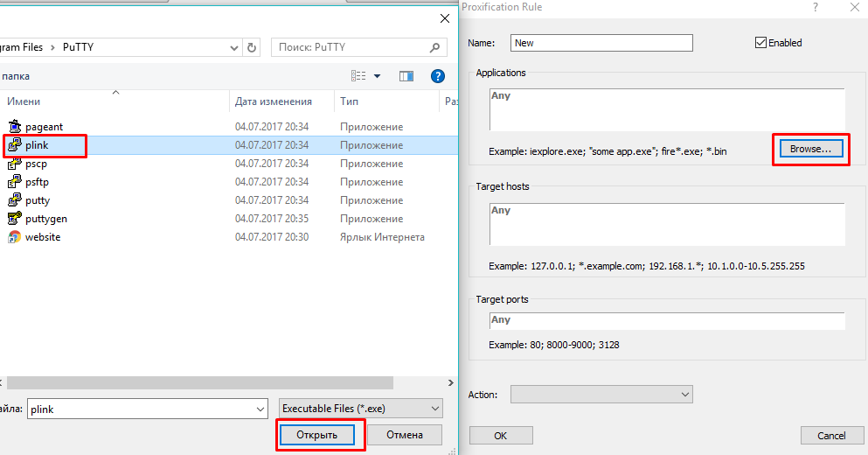Select the puttygen file icon
The width and height of the screenshot is (868, 455).
pyautogui.click(x=14, y=219)
